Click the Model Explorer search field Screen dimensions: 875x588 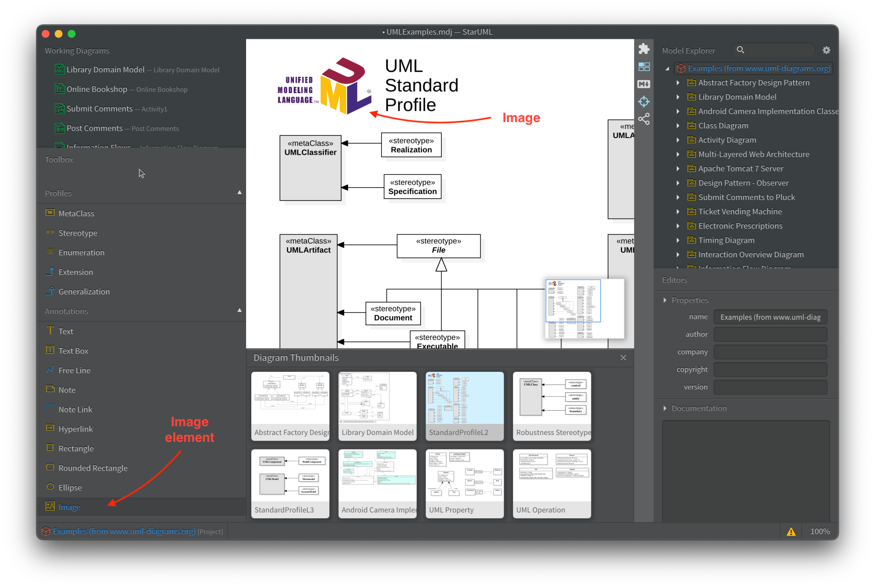pyautogui.click(x=773, y=50)
